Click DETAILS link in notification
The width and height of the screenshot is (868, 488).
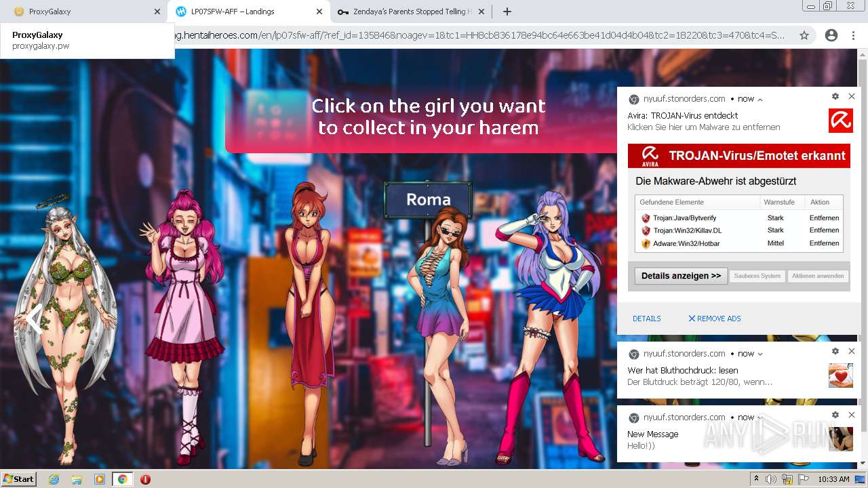click(x=646, y=319)
